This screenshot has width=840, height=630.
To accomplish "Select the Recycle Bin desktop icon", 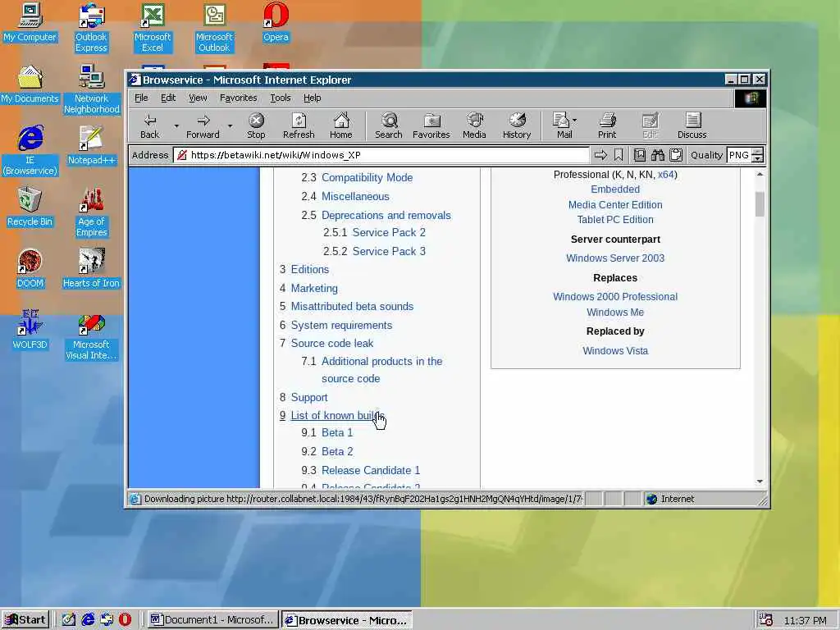I will [30, 207].
